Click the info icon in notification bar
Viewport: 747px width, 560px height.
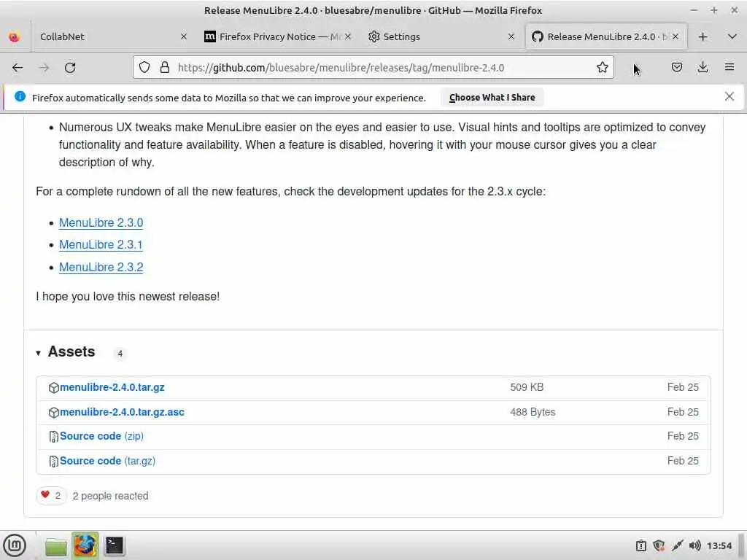click(20, 97)
